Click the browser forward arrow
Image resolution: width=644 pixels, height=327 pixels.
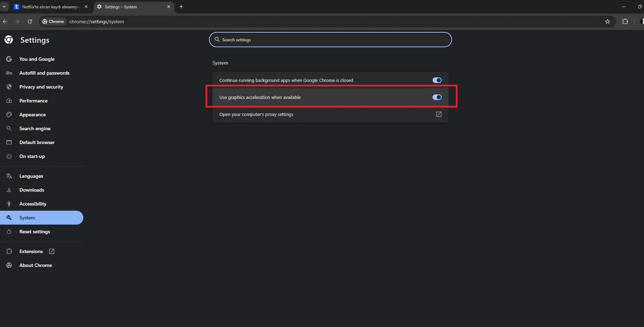17,22
